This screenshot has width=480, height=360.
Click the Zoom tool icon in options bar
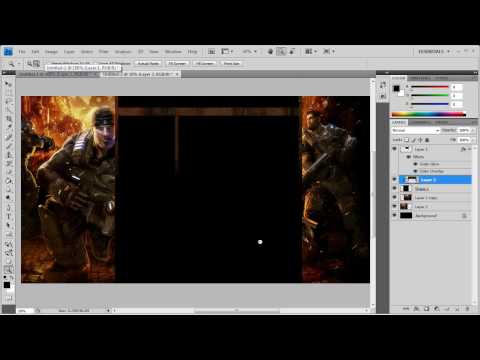click(x=11, y=63)
